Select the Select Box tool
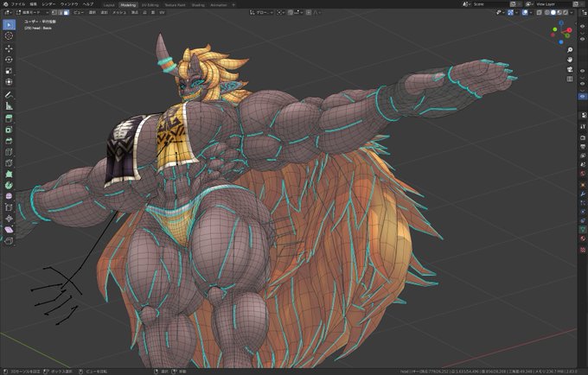Viewport: 588px width, 375px height. [x=9, y=25]
